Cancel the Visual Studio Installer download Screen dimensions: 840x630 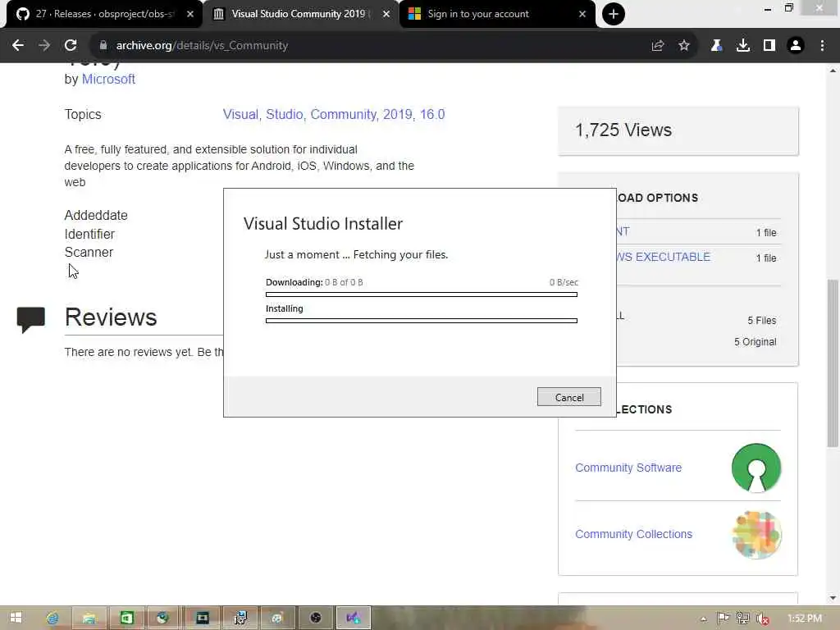tap(569, 397)
